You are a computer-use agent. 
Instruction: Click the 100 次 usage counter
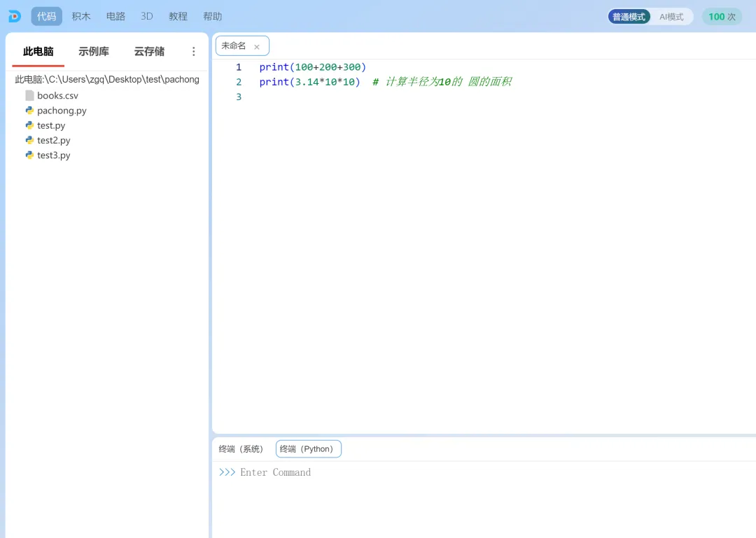pyautogui.click(x=722, y=17)
